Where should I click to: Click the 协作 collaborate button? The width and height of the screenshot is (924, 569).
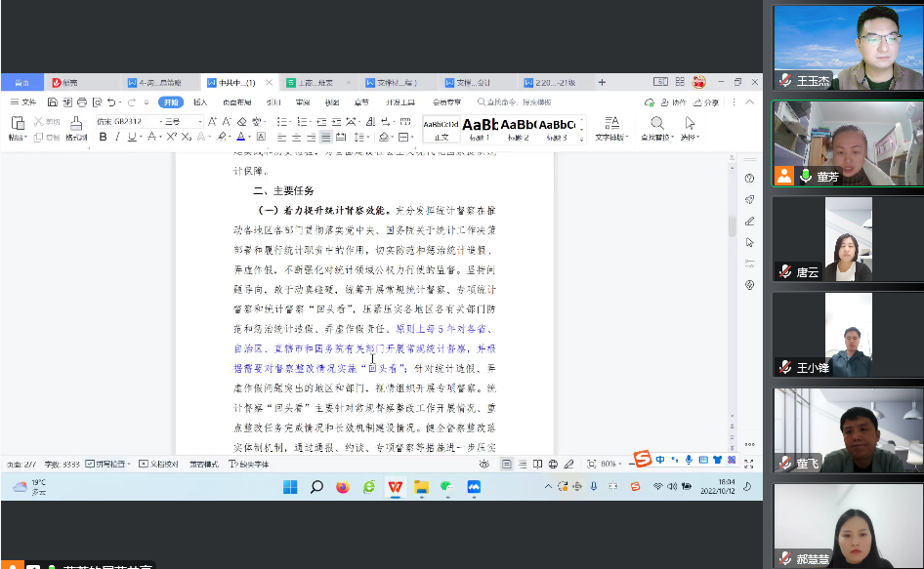coord(674,102)
